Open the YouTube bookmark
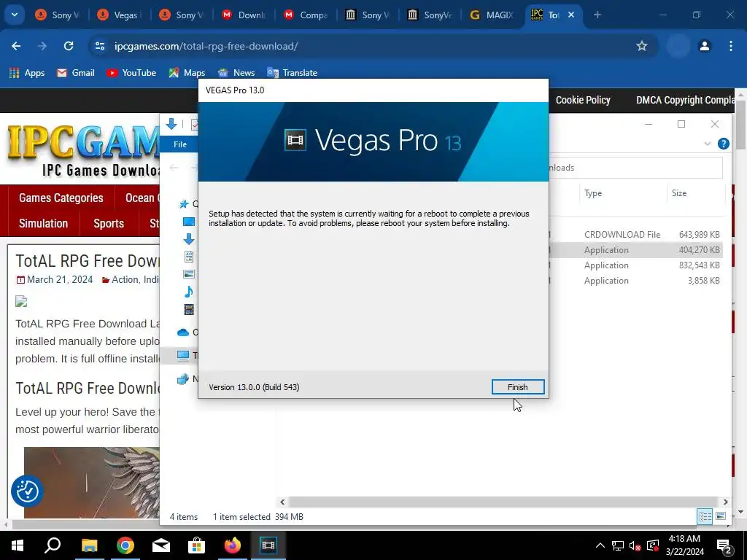Viewport: 747px width, 560px height. tap(131, 73)
